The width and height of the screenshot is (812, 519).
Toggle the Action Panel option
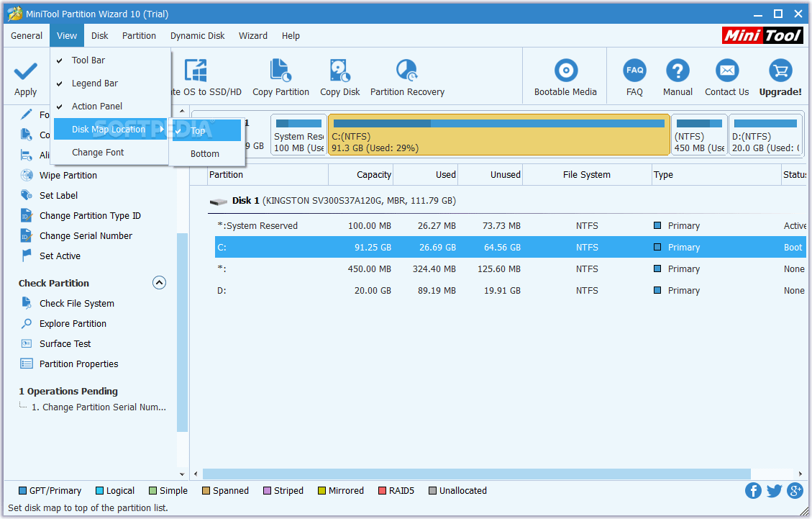coord(110,107)
